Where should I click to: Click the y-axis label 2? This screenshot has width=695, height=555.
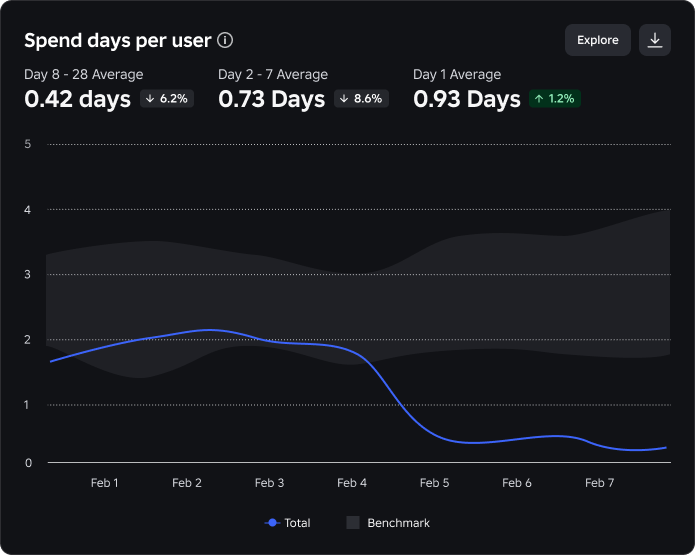pyautogui.click(x=27, y=340)
